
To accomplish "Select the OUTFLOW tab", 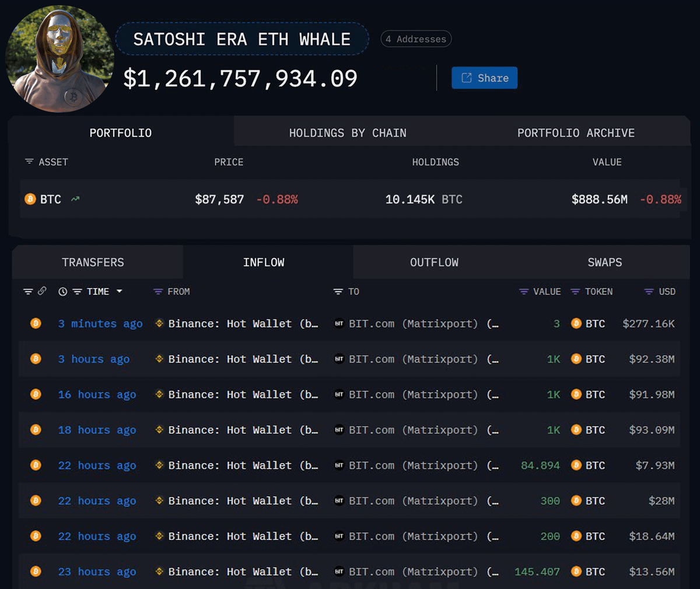I will click(x=434, y=262).
